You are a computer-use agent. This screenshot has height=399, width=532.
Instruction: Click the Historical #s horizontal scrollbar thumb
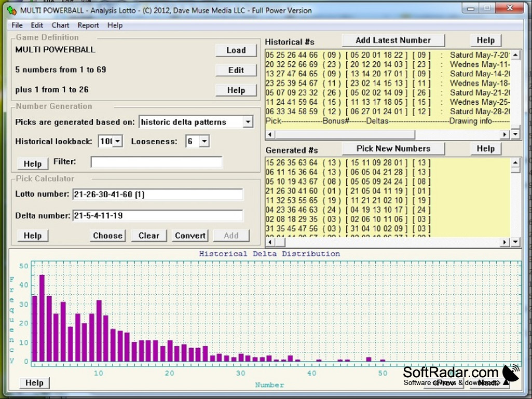[x=345, y=134]
